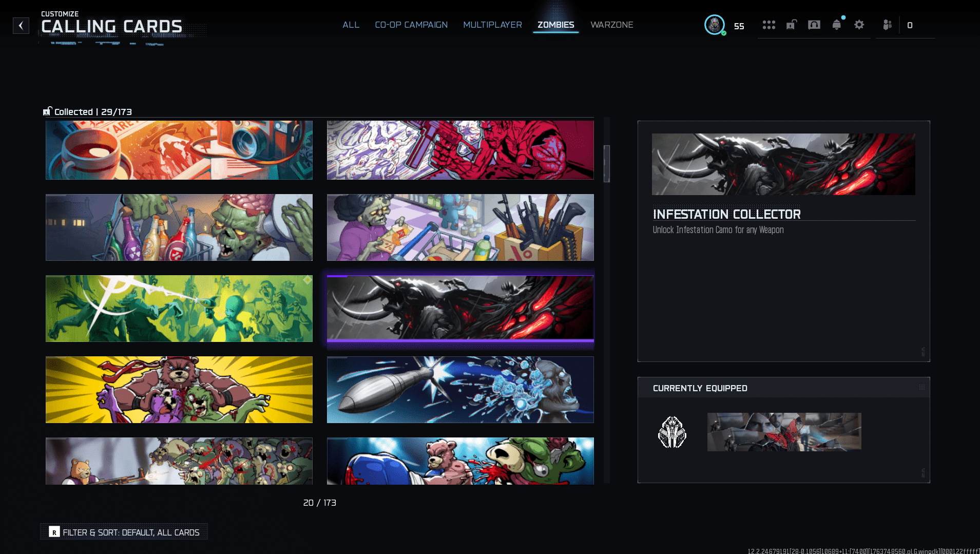Select the Infestation Collector calling card in the grid
Screen dimensions: 980x554
(x=460, y=309)
